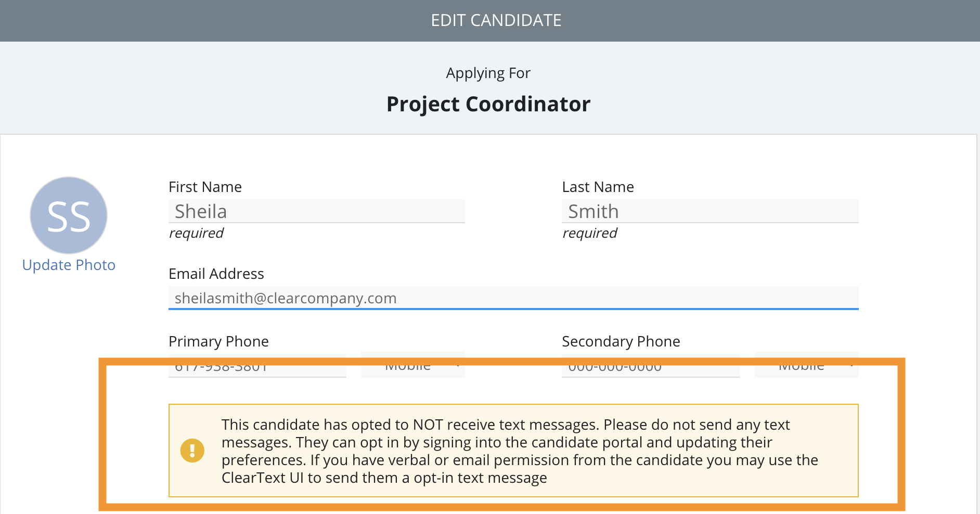Focus the Last Name field containing Smith
The image size is (980, 514).
[x=710, y=211]
